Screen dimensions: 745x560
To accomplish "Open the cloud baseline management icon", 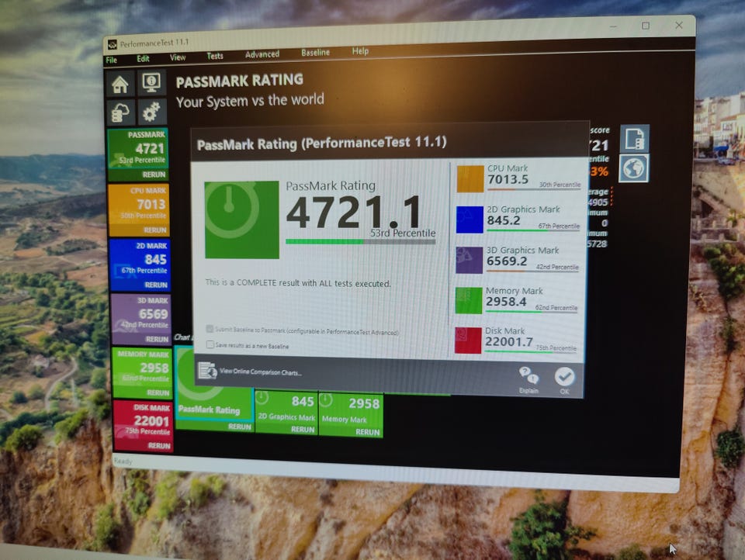I will click(121, 113).
